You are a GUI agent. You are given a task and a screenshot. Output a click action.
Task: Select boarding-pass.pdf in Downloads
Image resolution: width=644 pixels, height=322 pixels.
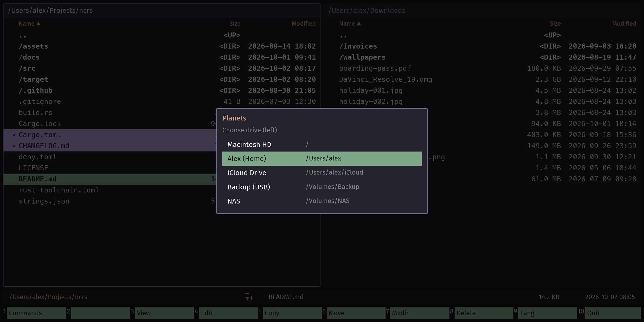pyautogui.click(x=482, y=68)
